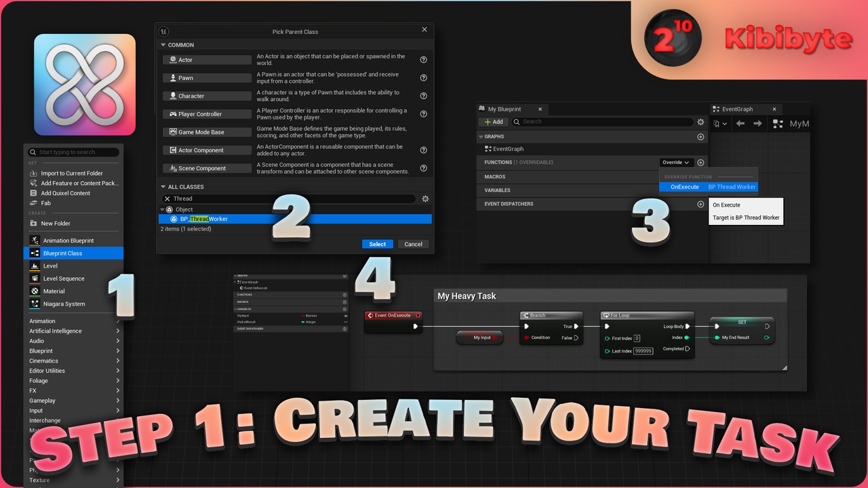Open help icon for Actor class

(x=424, y=60)
